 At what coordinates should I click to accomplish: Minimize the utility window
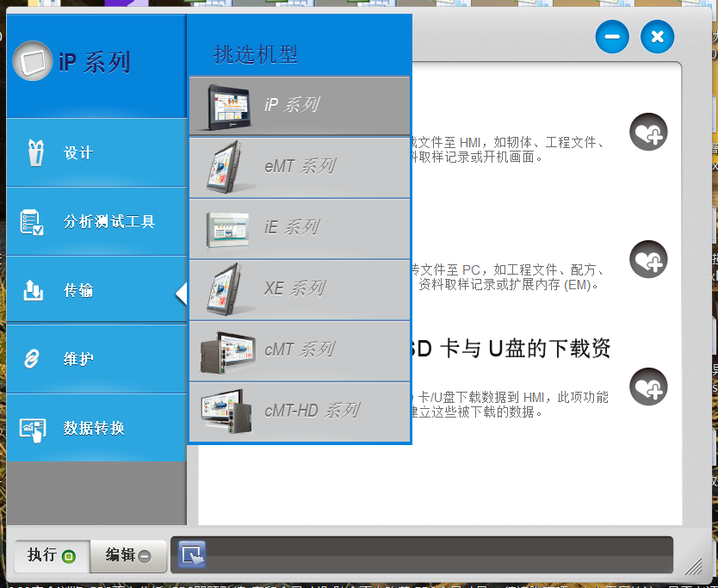(612, 37)
